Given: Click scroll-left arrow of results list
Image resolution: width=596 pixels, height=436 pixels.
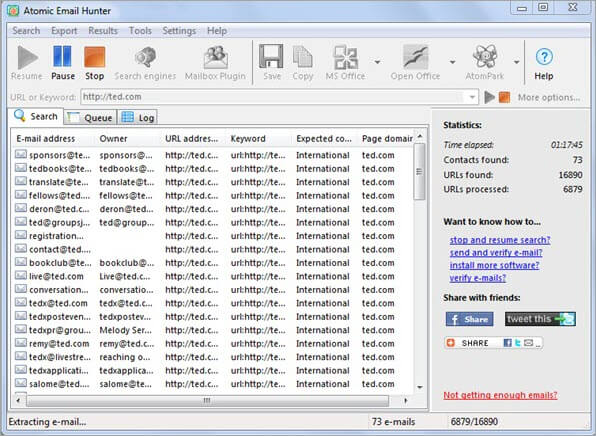Looking at the screenshot, I should pyautogui.click(x=18, y=400).
